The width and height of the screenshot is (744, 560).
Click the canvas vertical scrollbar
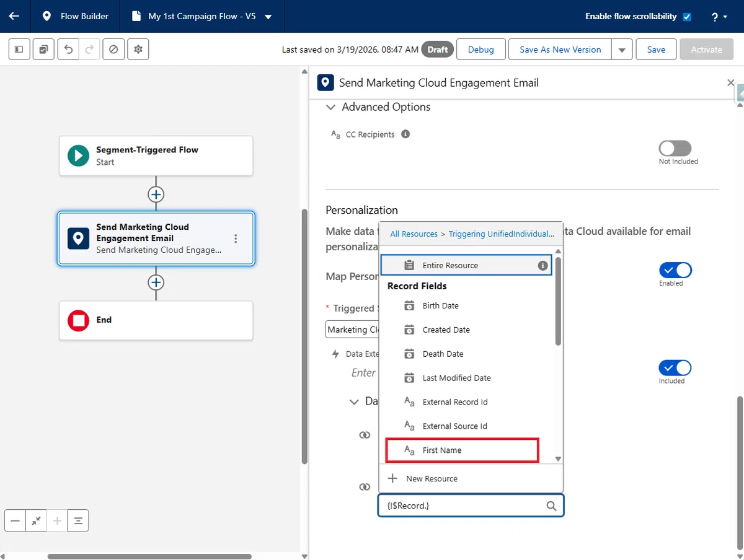click(x=304, y=336)
